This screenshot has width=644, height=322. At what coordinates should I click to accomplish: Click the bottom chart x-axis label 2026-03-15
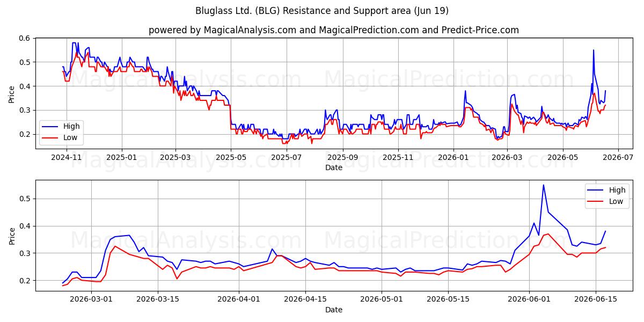158,300
